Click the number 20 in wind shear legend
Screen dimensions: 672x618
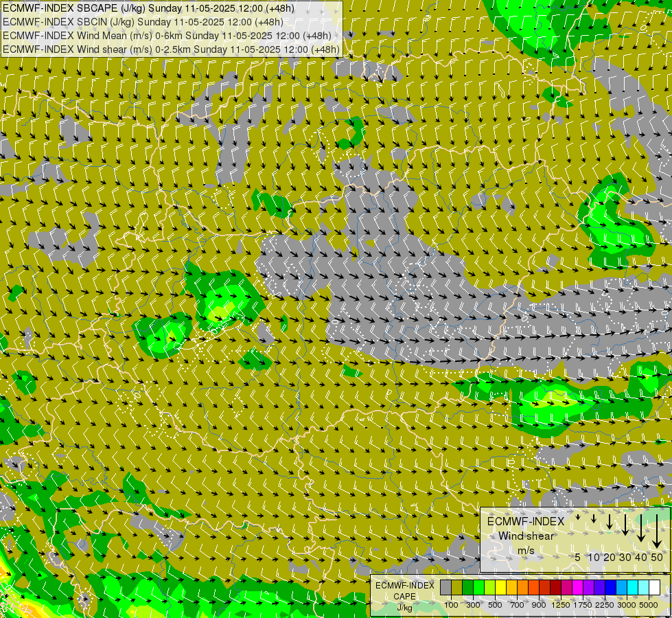coord(610,558)
